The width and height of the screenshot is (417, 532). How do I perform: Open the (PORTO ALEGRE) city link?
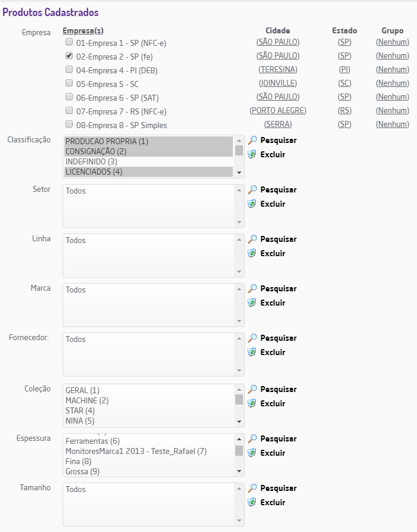tap(278, 111)
